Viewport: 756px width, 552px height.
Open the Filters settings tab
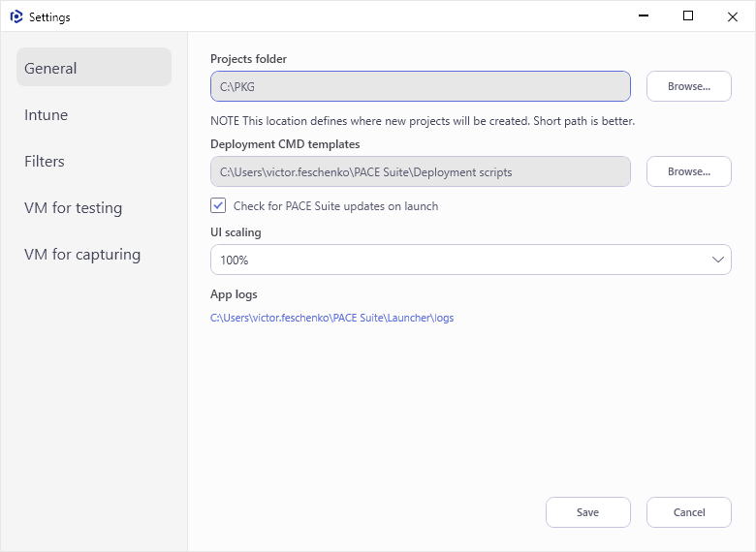[x=94, y=162]
